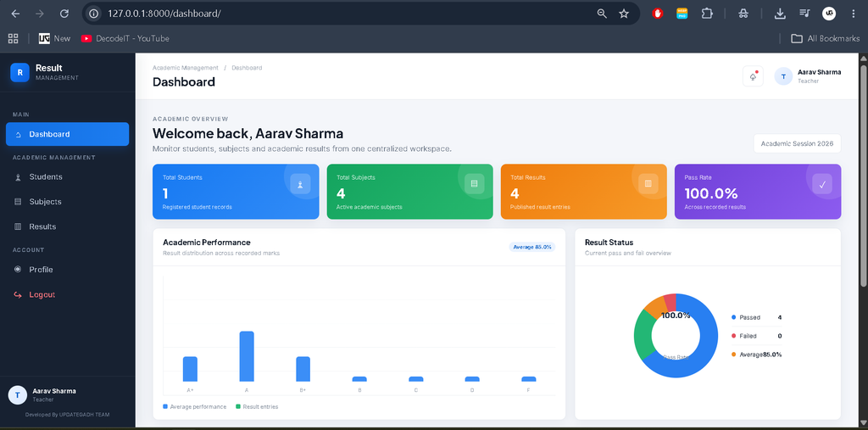The height and width of the screenshot is (430, 868).
Task: Open the Chrome three-dot menu
Action: coord(853,14)
